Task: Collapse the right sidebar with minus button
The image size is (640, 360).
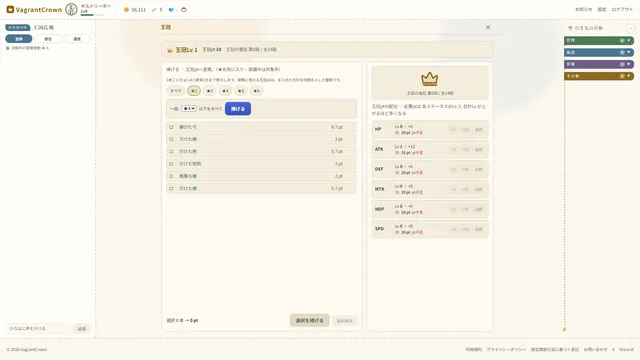Action: click(631, 28)
